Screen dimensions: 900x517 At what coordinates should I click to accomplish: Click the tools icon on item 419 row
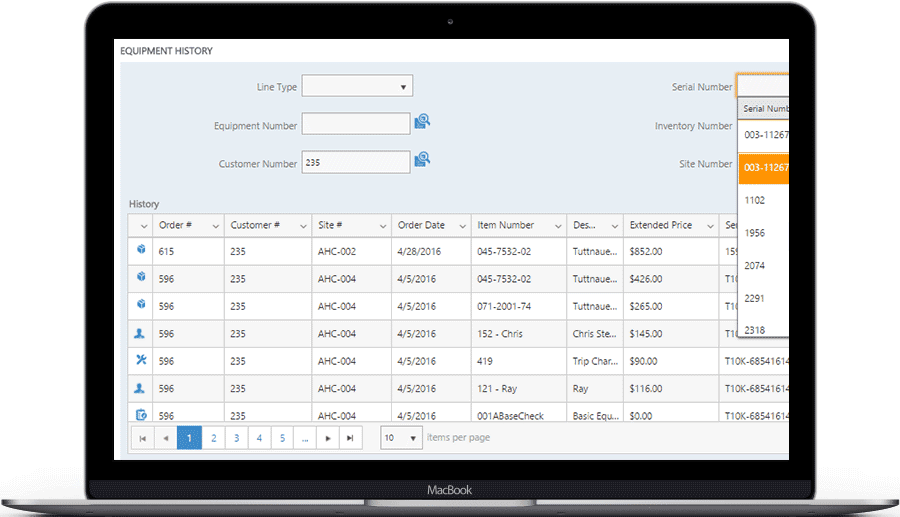point(141,360)
